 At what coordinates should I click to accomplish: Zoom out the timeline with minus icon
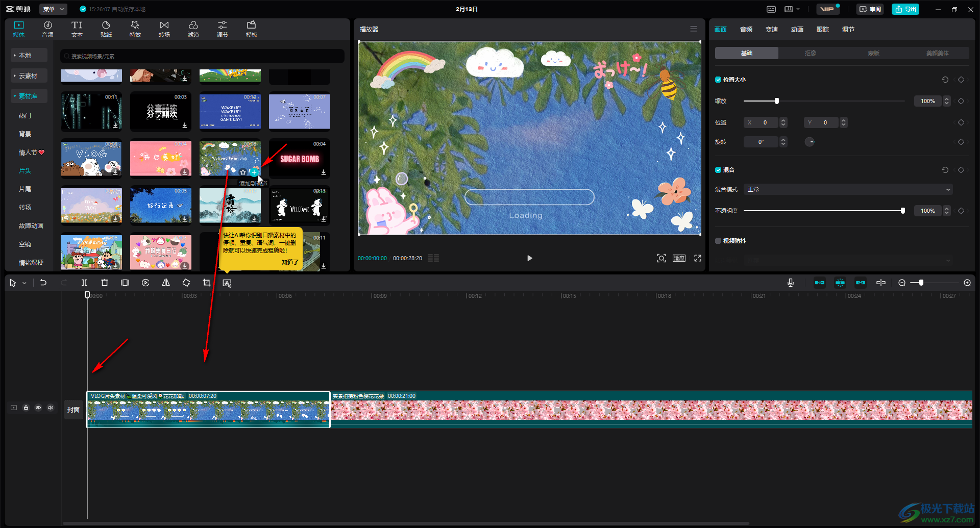(902, 283)
